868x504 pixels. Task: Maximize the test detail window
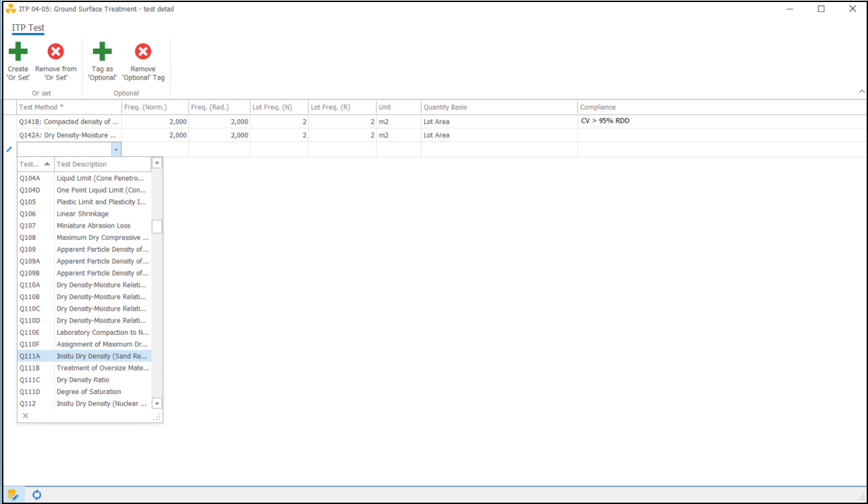[x=821, y=9]
